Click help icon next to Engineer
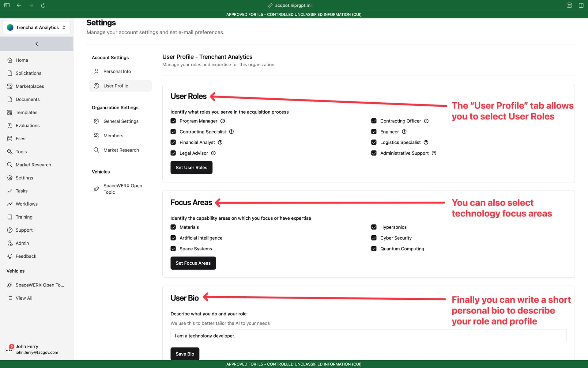 point(404,132)
